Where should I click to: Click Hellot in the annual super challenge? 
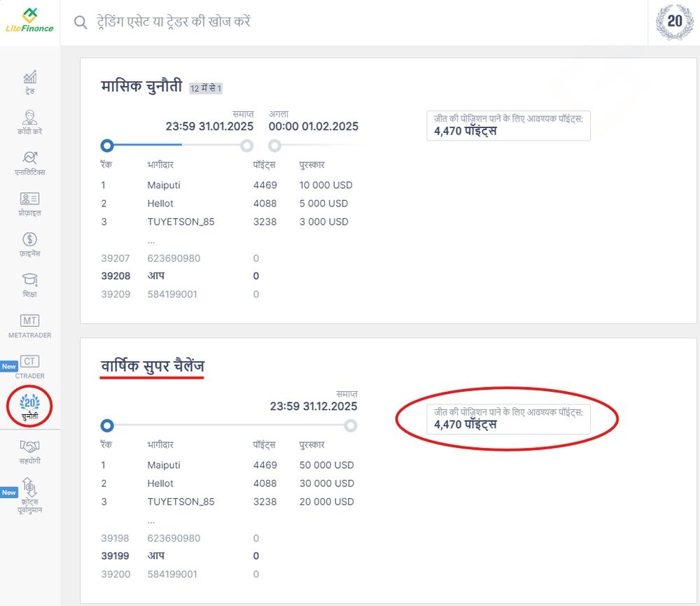pos(160,484)
